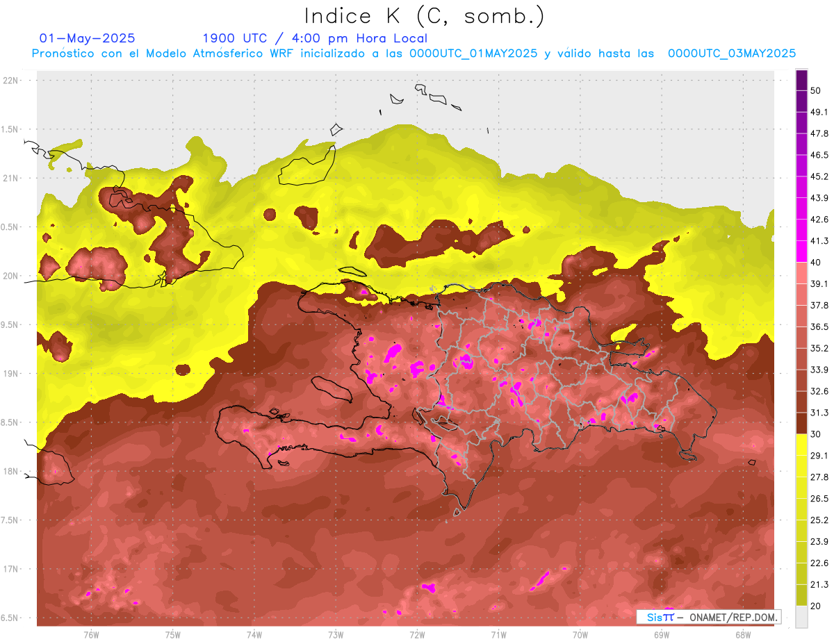
Task: Pick the dark purple swatch above 50
Action: pos(801,80)
